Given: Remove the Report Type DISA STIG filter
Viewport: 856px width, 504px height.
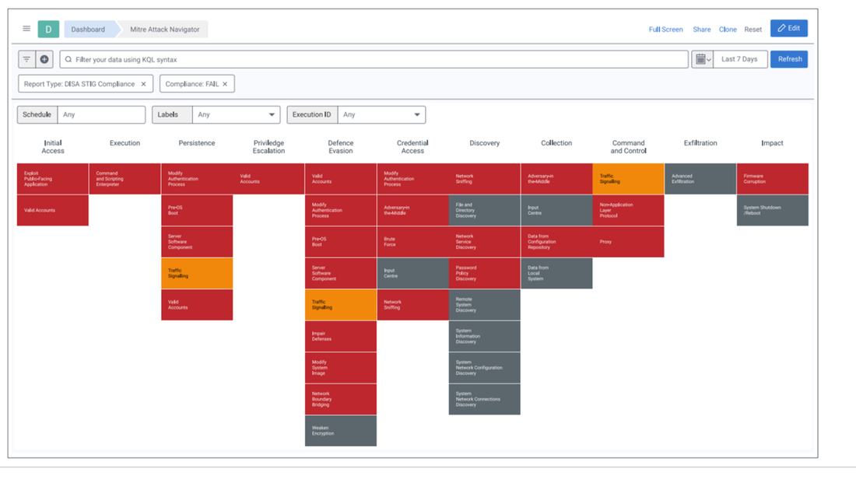Looking at the screenshot, I should pyautogui.click(x=143, y=84).
